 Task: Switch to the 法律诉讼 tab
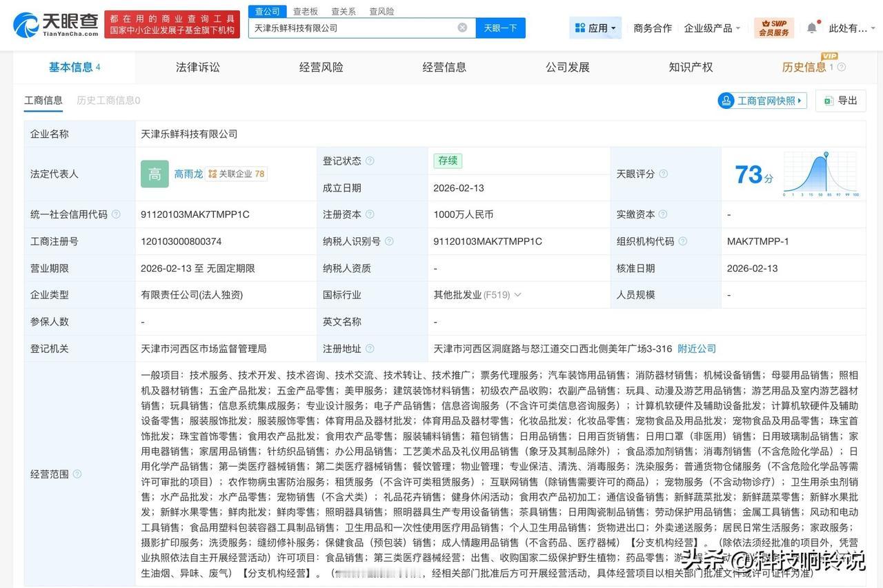point(198,67)
